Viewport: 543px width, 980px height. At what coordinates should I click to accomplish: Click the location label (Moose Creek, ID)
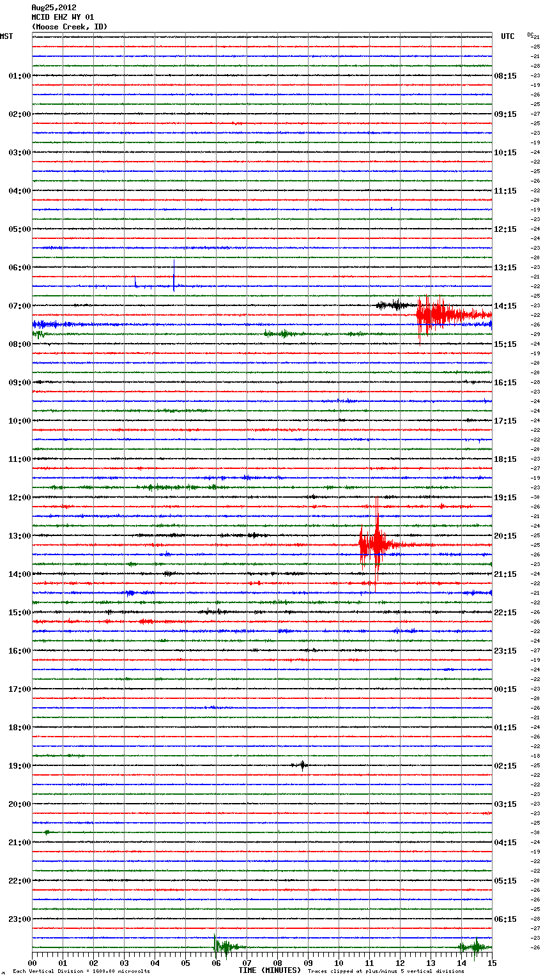[x=70, y=27]
